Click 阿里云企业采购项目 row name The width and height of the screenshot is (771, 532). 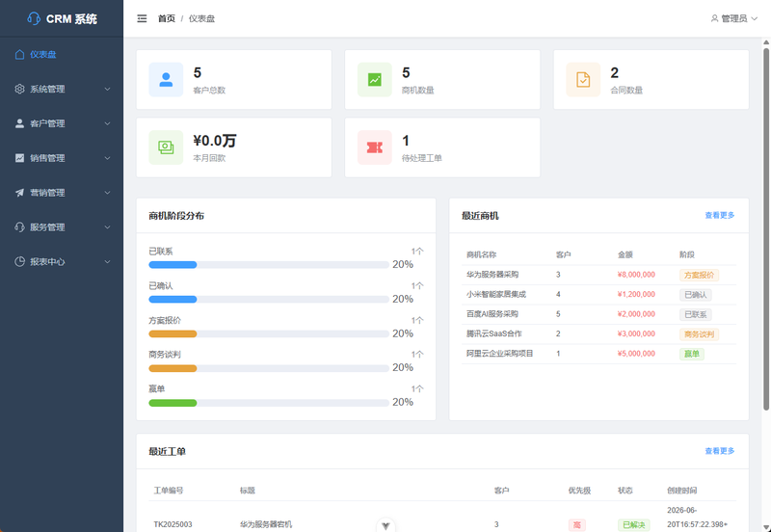coord(499,354)
